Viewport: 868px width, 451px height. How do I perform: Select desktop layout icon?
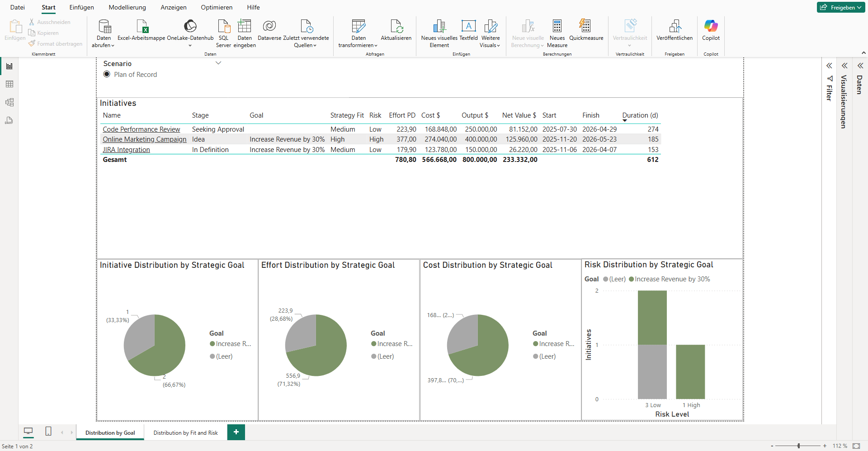click(x=28, y=432)
